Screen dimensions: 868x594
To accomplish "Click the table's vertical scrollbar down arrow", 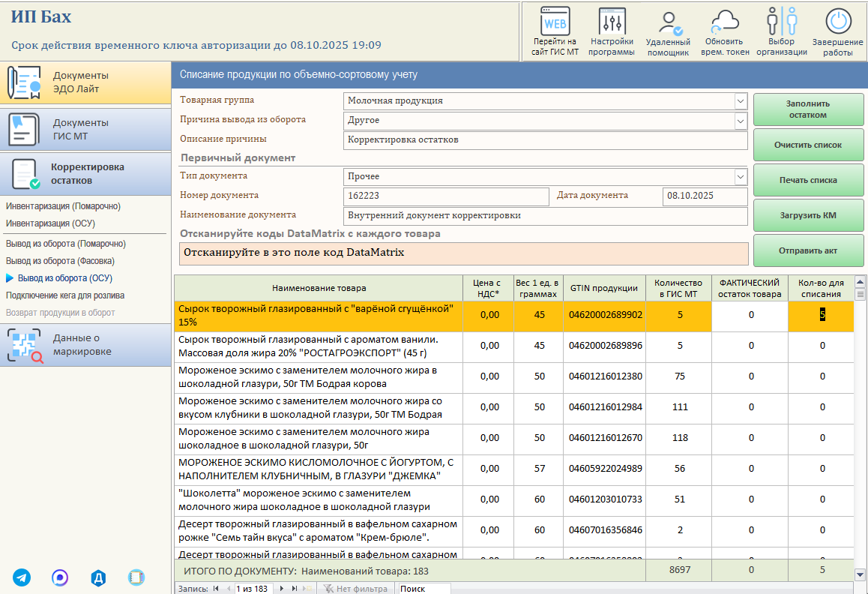I will pos(860,574).
